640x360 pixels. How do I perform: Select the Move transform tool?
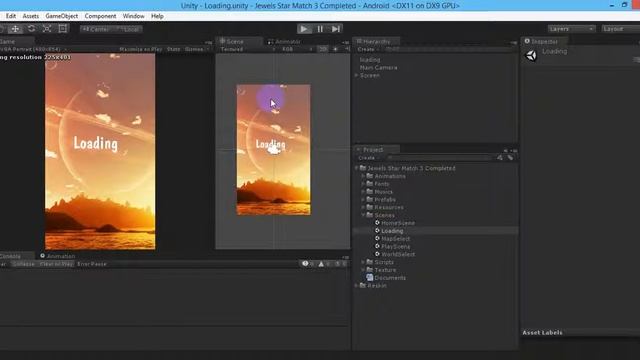click(x=15, y=29)
